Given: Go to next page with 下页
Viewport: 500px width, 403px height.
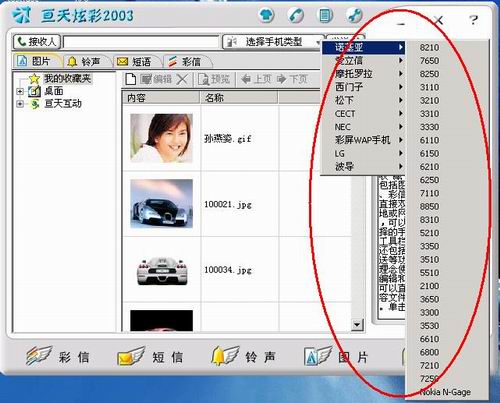Looking at the screenshot, I should pos(292,79).
